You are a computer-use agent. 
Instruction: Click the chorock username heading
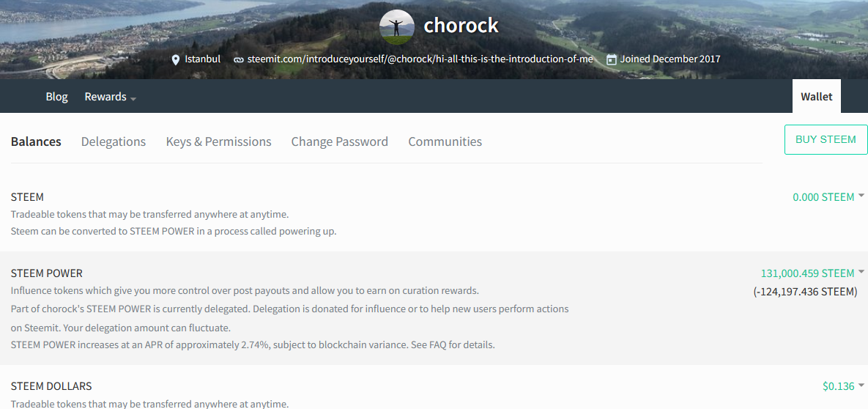coord(461,26)
